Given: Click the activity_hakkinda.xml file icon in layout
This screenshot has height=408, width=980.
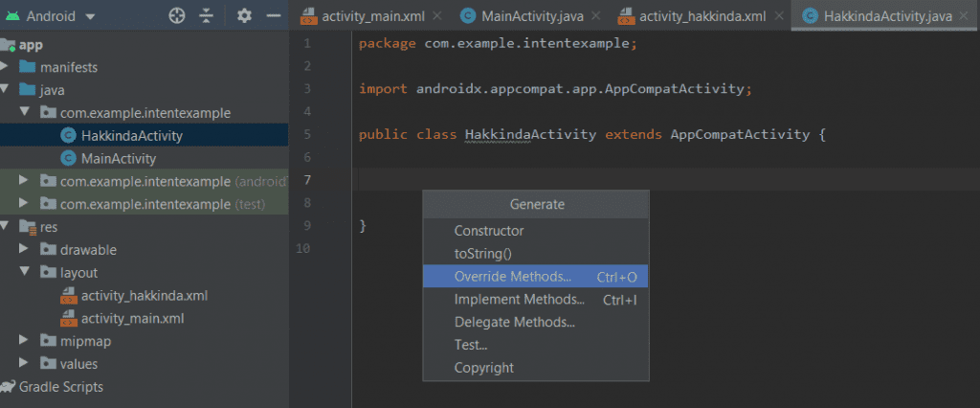Looking at the screenshot, I should pos(68,296).
